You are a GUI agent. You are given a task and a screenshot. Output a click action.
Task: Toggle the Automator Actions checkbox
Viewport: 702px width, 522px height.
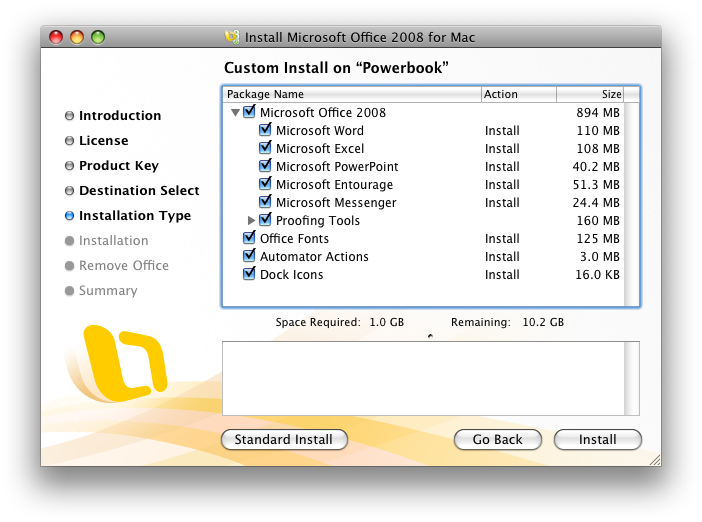coord(249,256)
